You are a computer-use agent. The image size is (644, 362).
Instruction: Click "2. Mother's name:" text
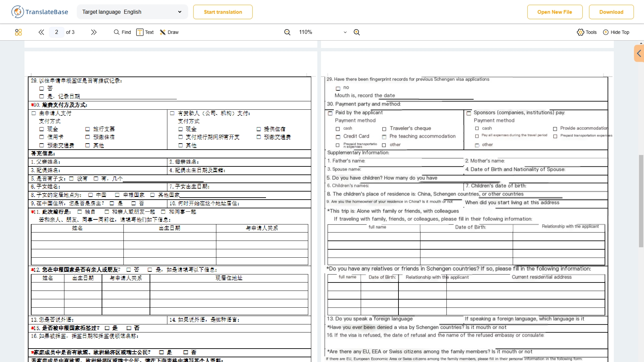point(485,161)
